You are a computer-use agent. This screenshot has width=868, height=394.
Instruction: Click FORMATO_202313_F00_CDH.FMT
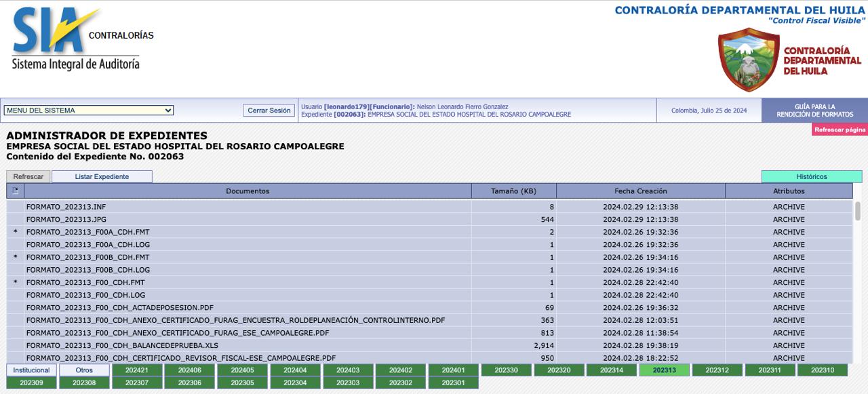tap(85, 282)
